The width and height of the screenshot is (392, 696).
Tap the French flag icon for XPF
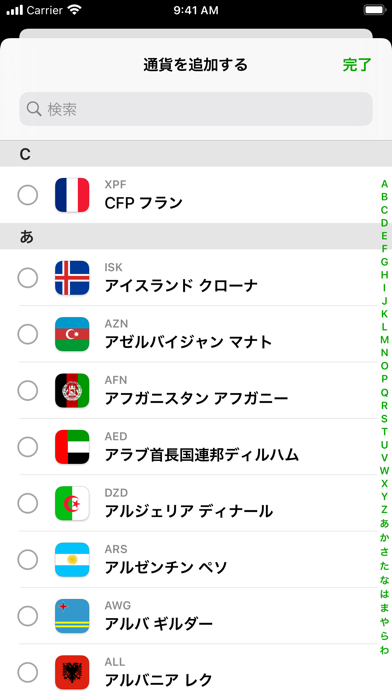[72, 195]
